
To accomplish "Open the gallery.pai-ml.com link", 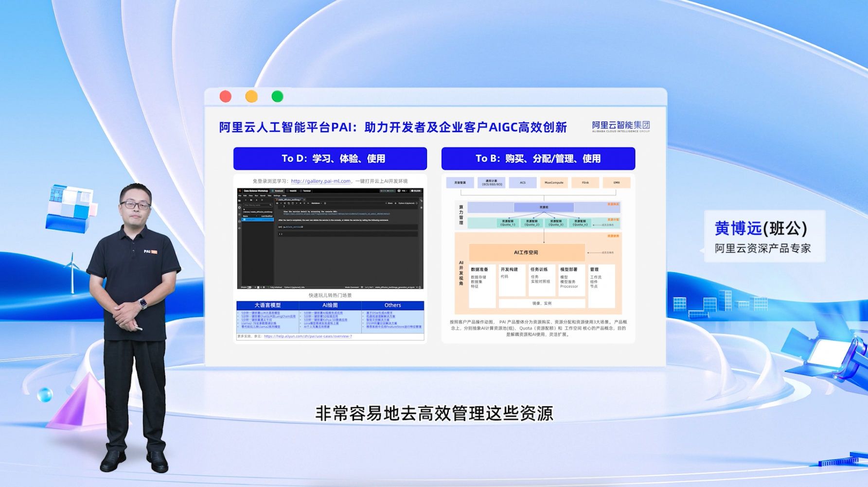I will pyautogui.click(x=320, y=181).
